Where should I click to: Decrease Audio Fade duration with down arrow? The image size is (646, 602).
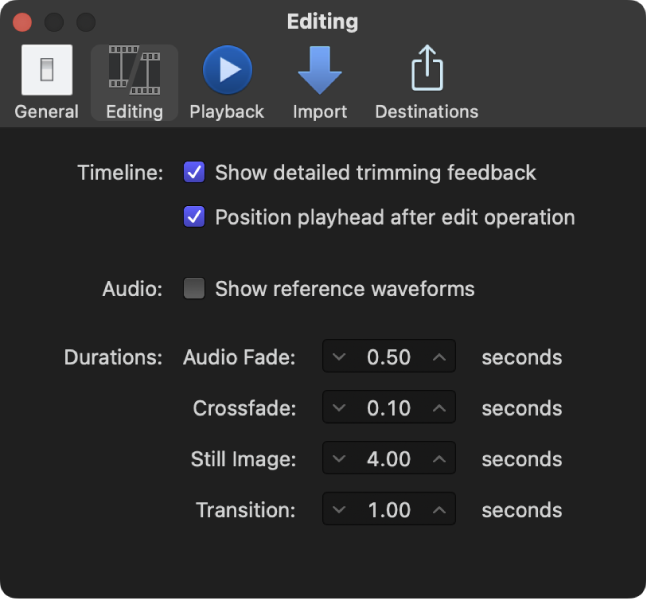point(339,357)
